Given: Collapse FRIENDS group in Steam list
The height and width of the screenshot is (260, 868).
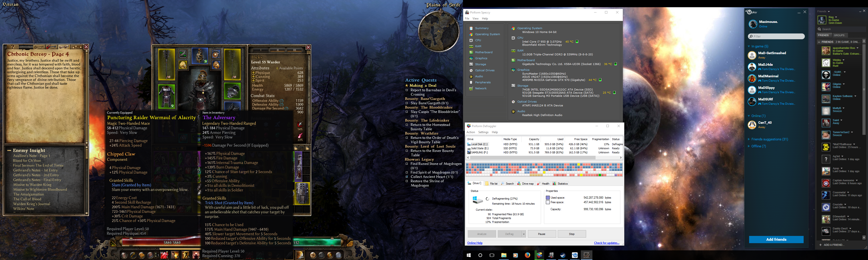Looking at the screenshot, I should pyautogui.click(x=819, y=42).
